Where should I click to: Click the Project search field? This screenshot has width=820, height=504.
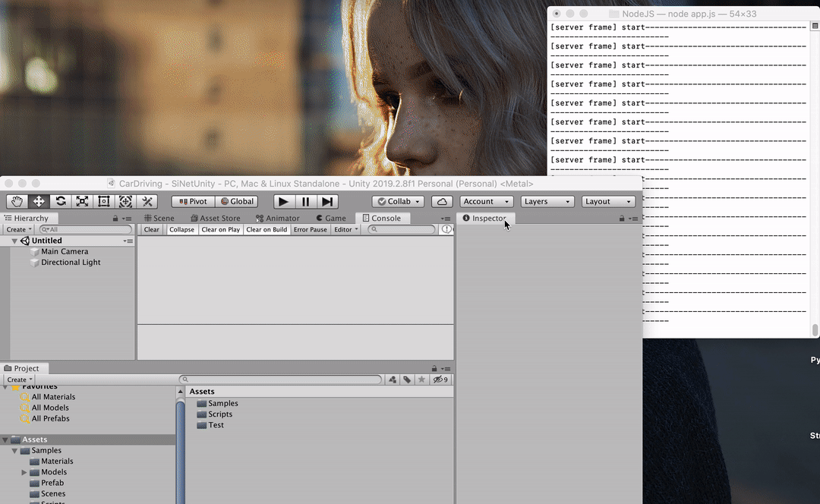tap(280, 380)
